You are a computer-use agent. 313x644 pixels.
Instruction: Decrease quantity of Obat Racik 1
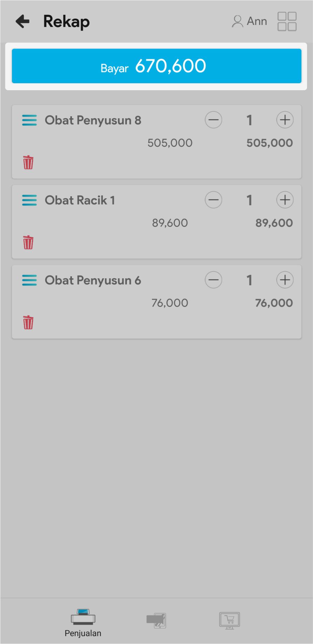click(213, 200)
